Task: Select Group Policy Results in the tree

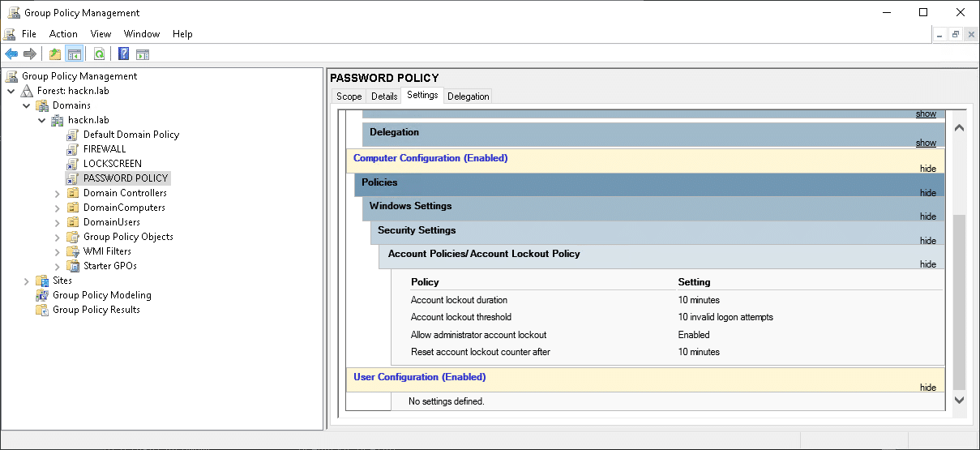Action: (96, 310)
